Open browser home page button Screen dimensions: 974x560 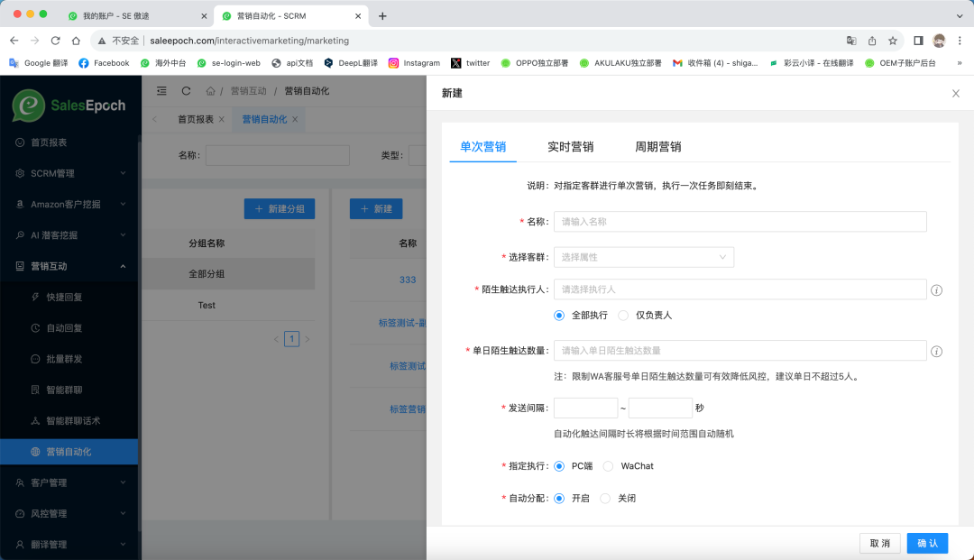click(x=76, y=41)
